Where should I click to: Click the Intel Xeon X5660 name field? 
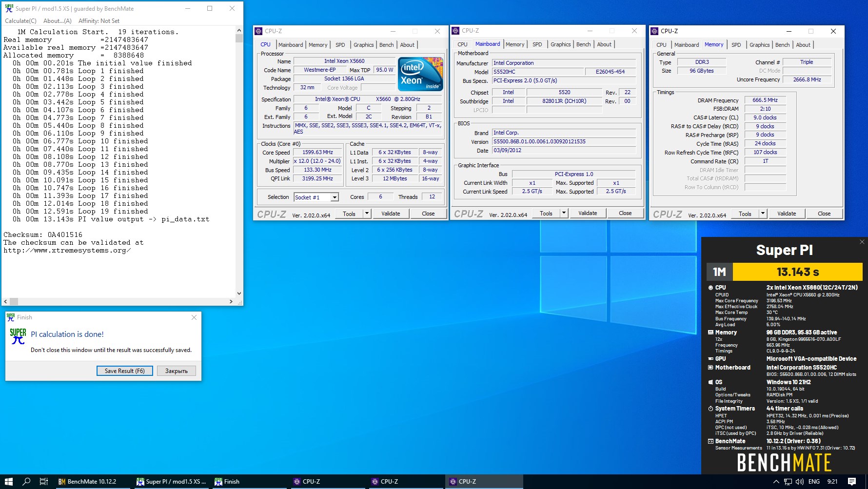344,61
